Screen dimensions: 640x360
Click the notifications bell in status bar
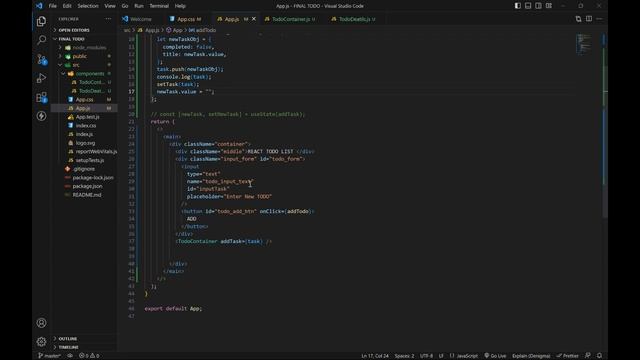(x=599, y=356)
